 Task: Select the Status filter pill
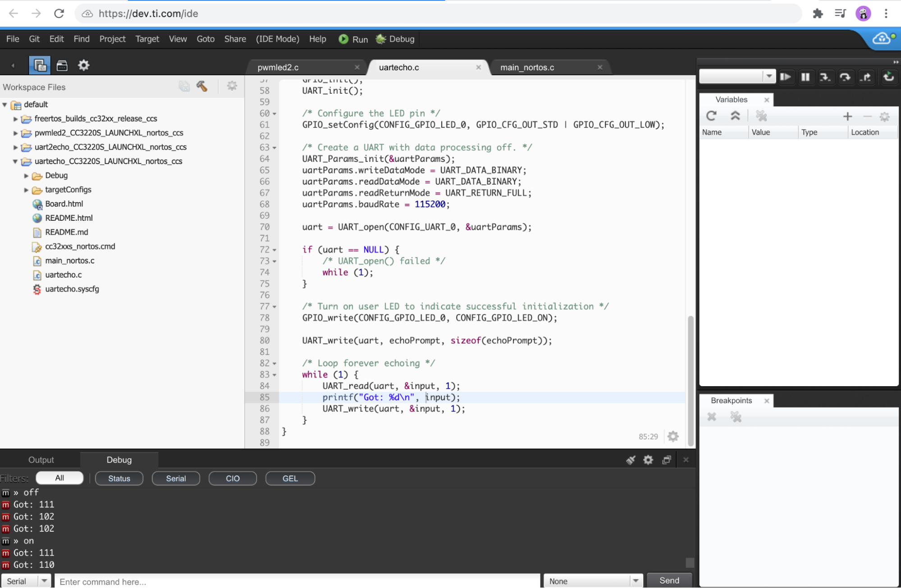119,479
